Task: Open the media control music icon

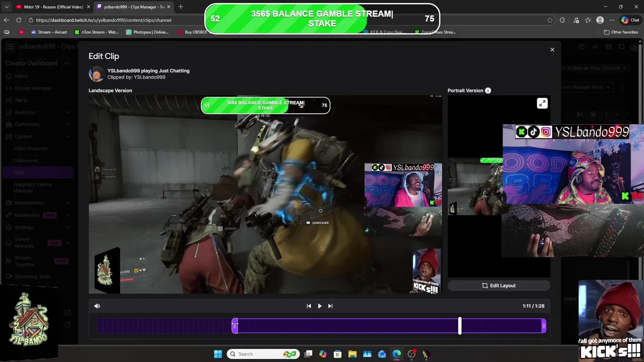Action: pos(575,20)
